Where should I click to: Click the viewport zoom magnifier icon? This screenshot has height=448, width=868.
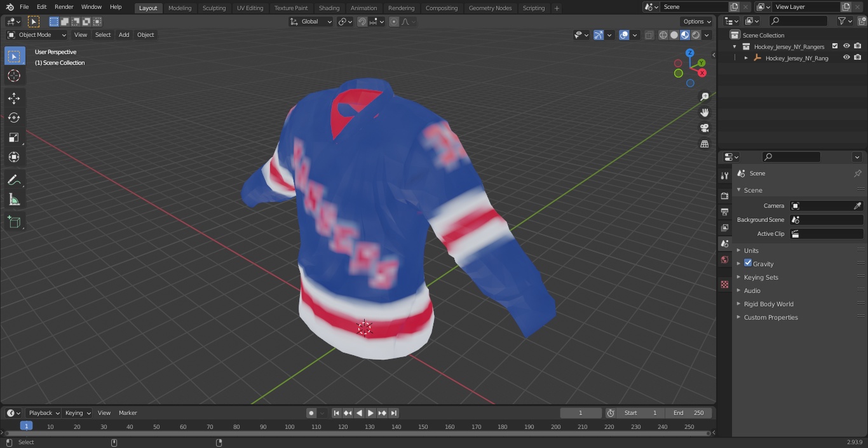[x=705, y=97]
